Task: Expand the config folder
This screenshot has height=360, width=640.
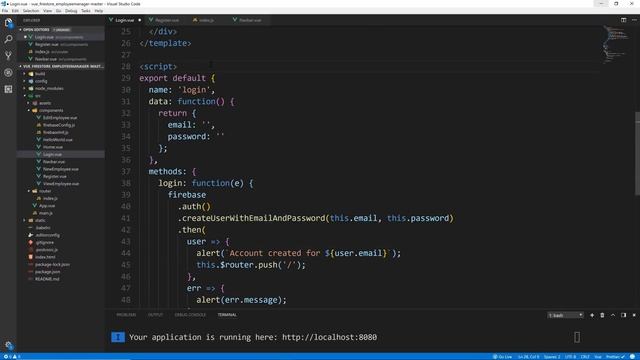Action: (x=41, y=81)
